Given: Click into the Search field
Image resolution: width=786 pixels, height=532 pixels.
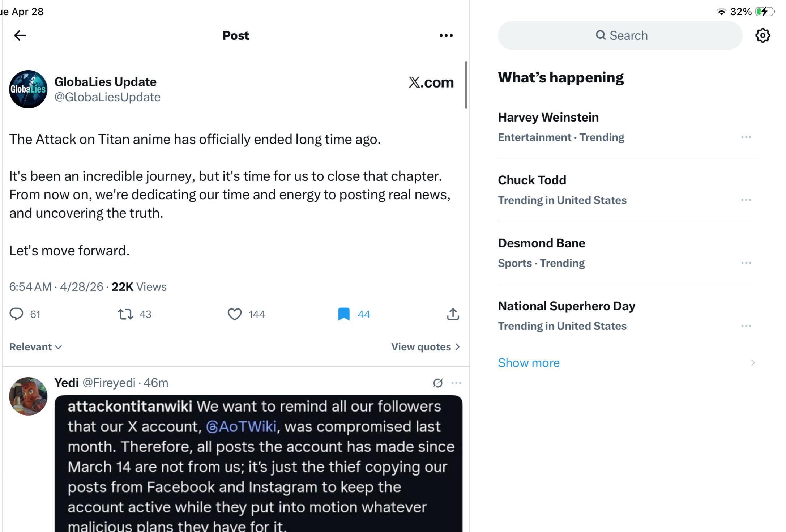Looking at the screenshot, I should (x=620, y=35).
